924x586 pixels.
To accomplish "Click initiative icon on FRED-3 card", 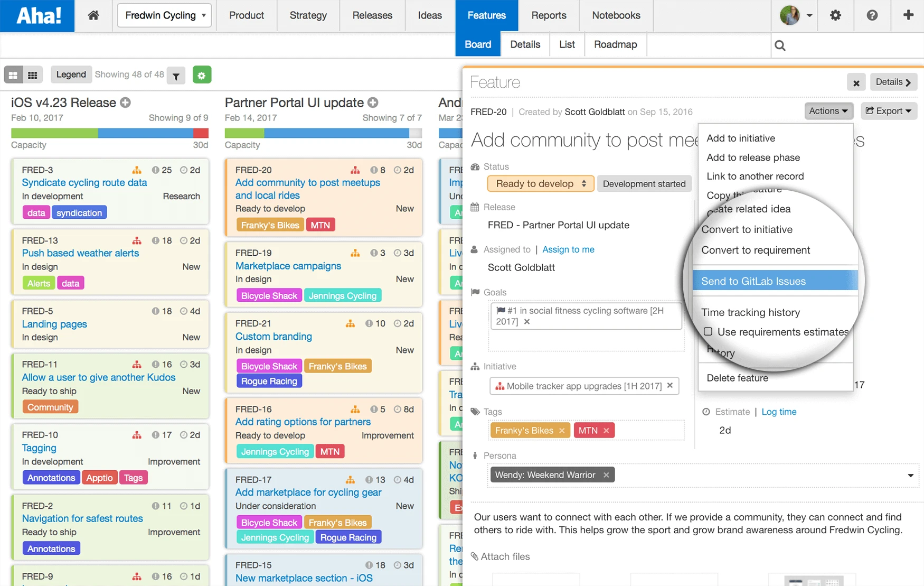I will coord(137,170).
